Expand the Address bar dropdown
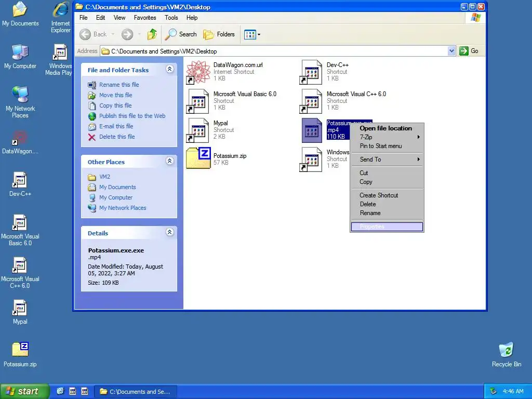This screenshot has height=399, width=532. (451, 51)
